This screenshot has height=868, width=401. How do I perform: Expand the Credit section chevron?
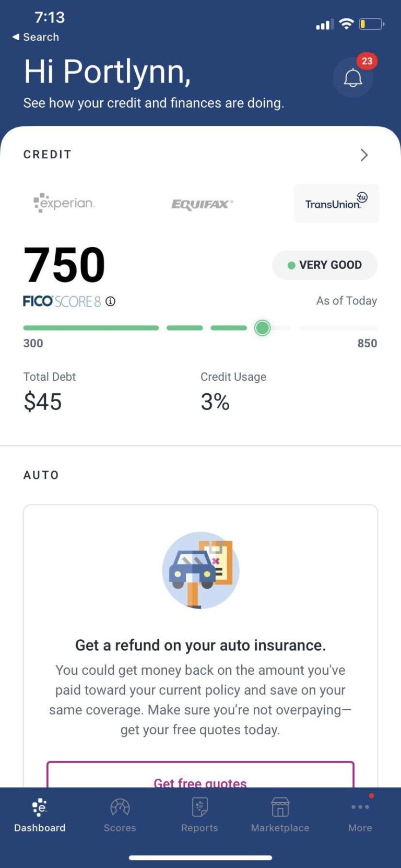(364, 155)
